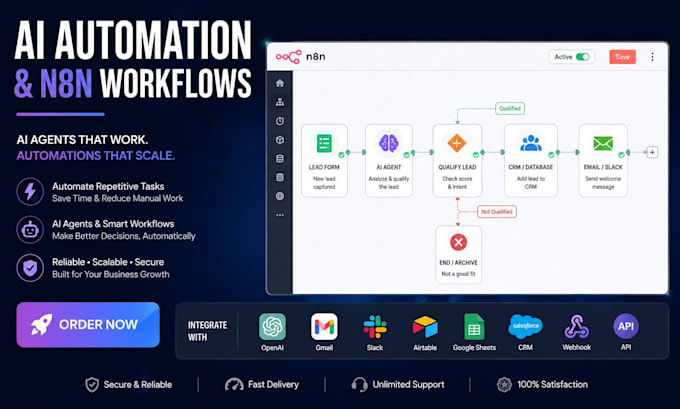Viewport: 680px width, 409px height.
Task: Click the lightning bolt Automate Tasks icon
Action: click(30, 191)
